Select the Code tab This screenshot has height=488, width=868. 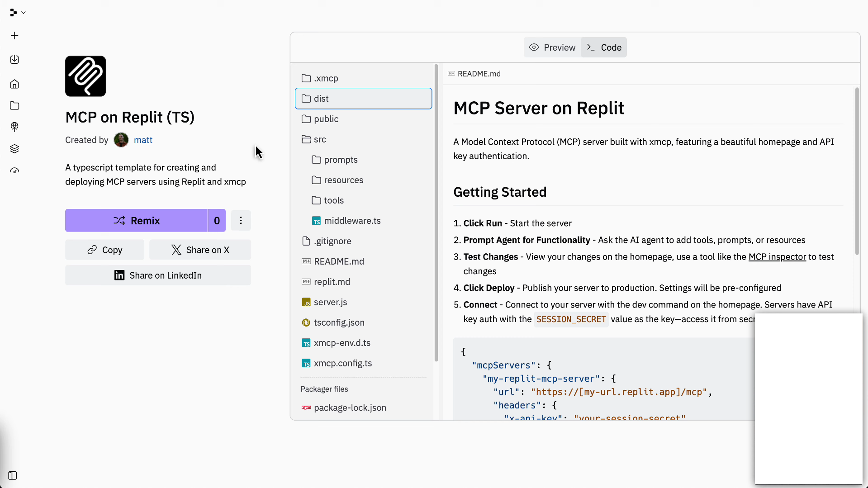coord(604,47)
